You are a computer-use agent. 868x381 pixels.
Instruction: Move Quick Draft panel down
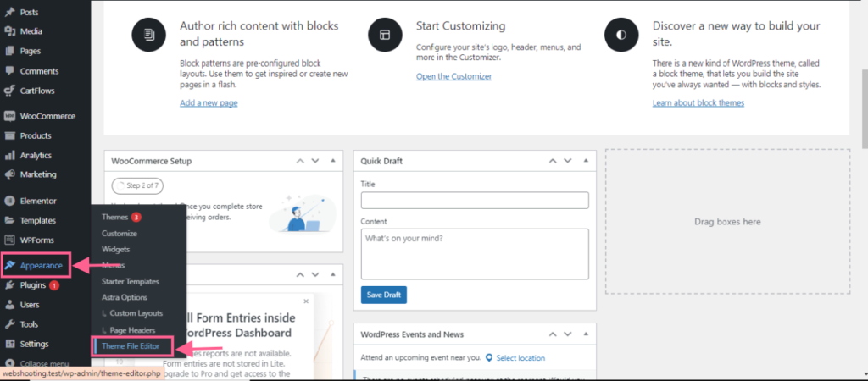coord(568,161)
